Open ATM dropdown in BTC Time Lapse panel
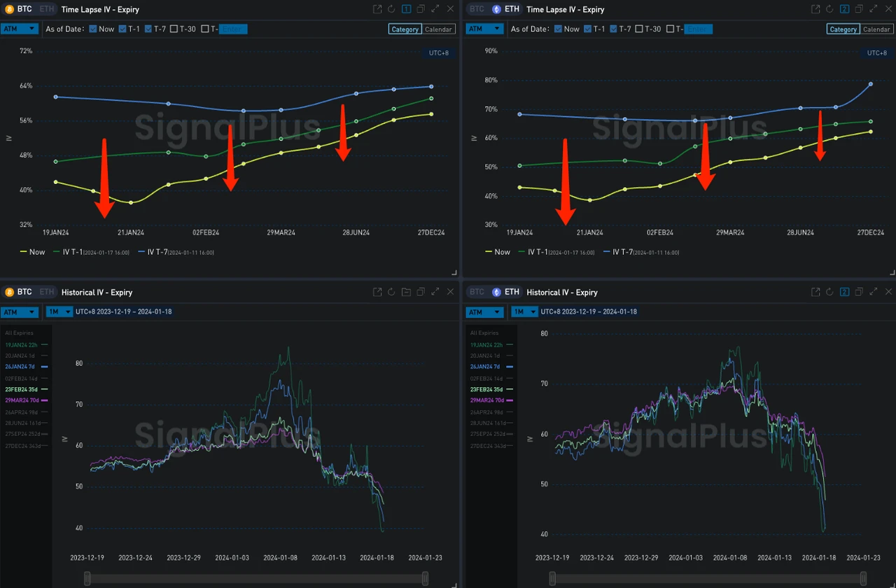Viewport: 896px width, 588px height. click(x=19, y=29)
